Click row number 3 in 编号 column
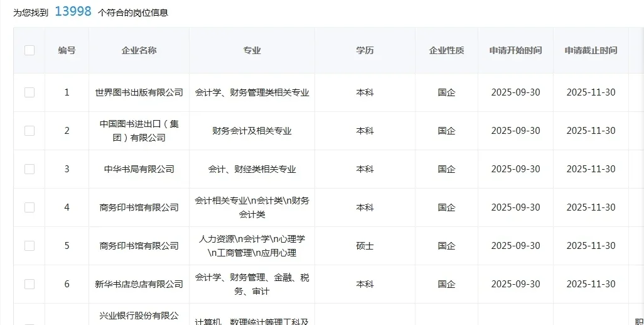This screenshot has width=644, height=325. point(67,169)
